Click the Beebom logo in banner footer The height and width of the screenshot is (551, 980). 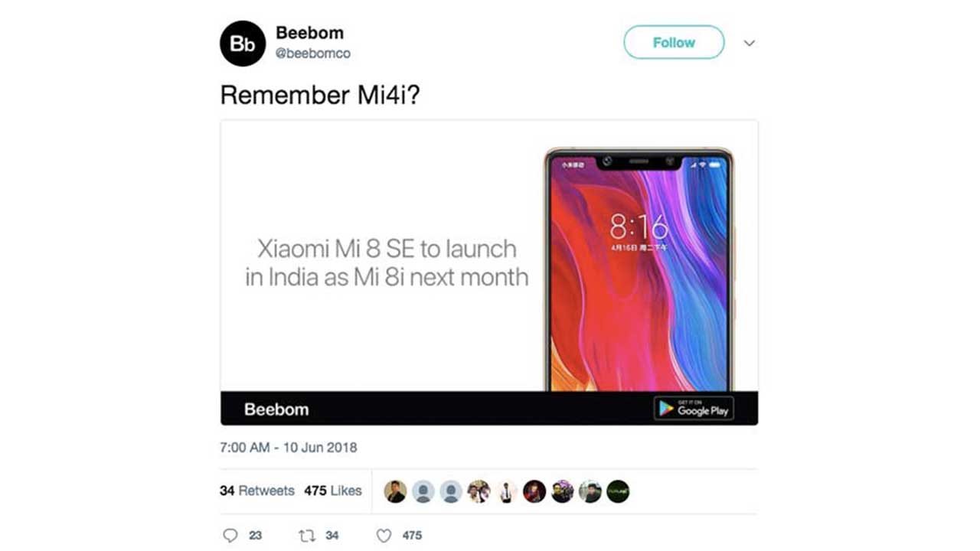tap(276, 409)
